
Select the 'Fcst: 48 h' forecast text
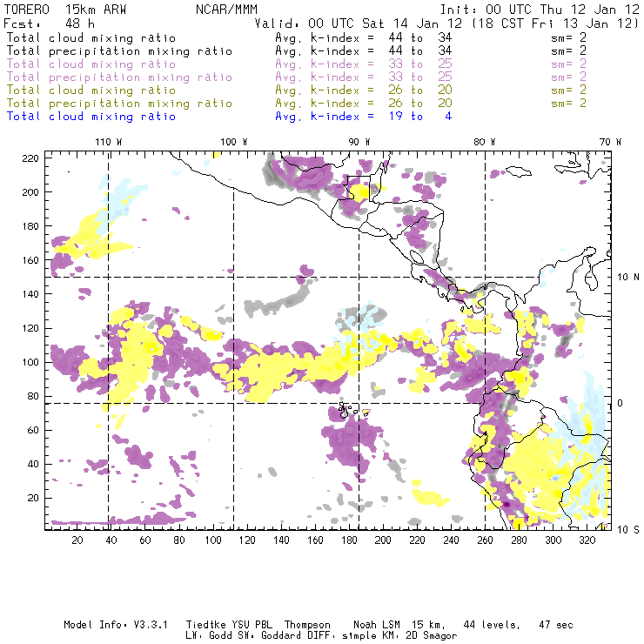(x=49, y=23)
